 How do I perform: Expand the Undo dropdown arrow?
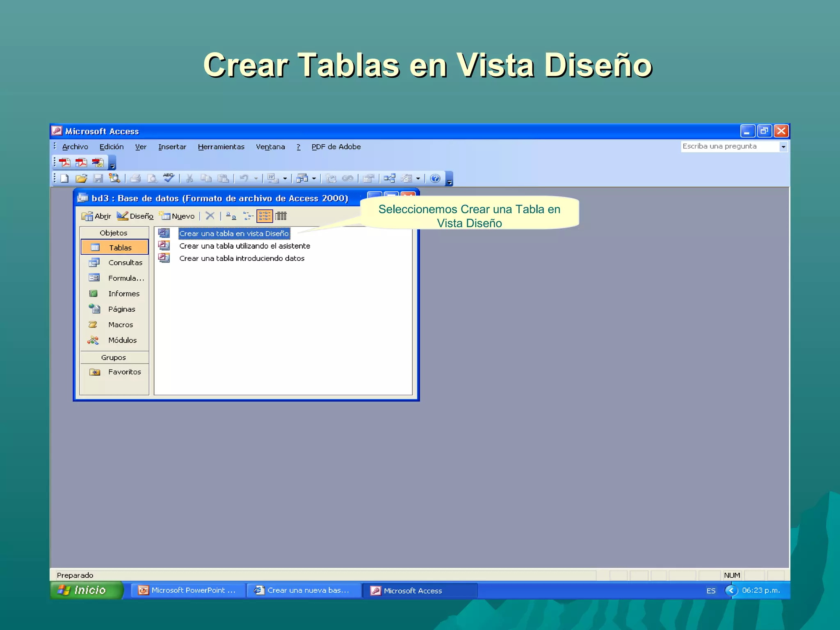(x=256, y=178)
